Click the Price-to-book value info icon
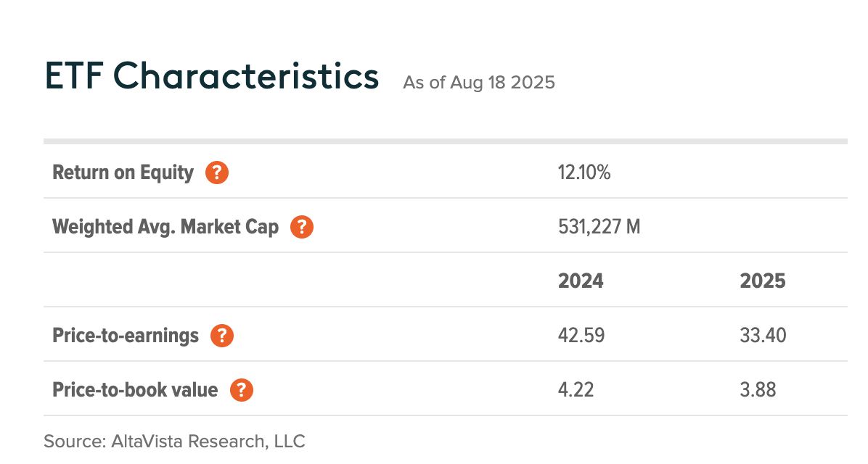This screenshot has width=868, height=464. (x=242, y=390)
